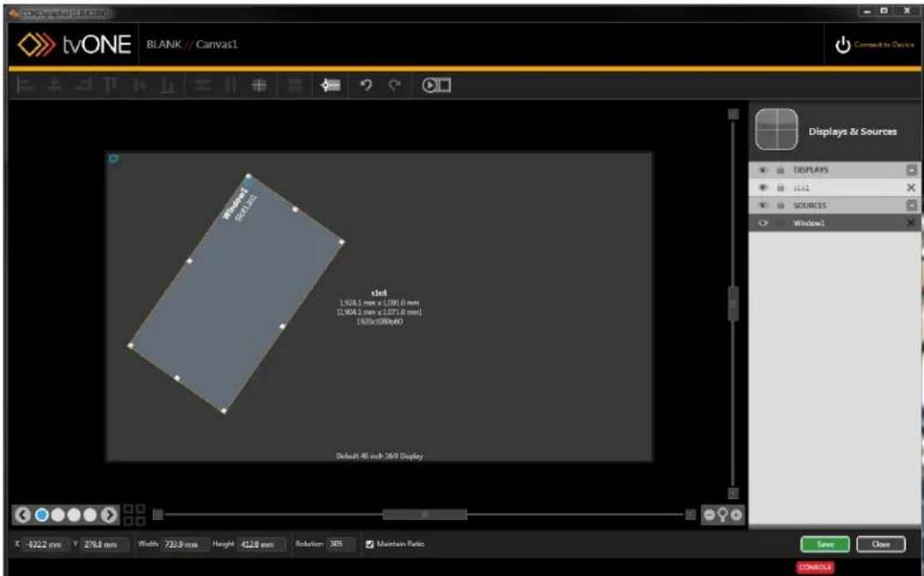The image size is (924, 576).
Task: Toggle visibility eye on SOURCES header
Action: point(763,206)
